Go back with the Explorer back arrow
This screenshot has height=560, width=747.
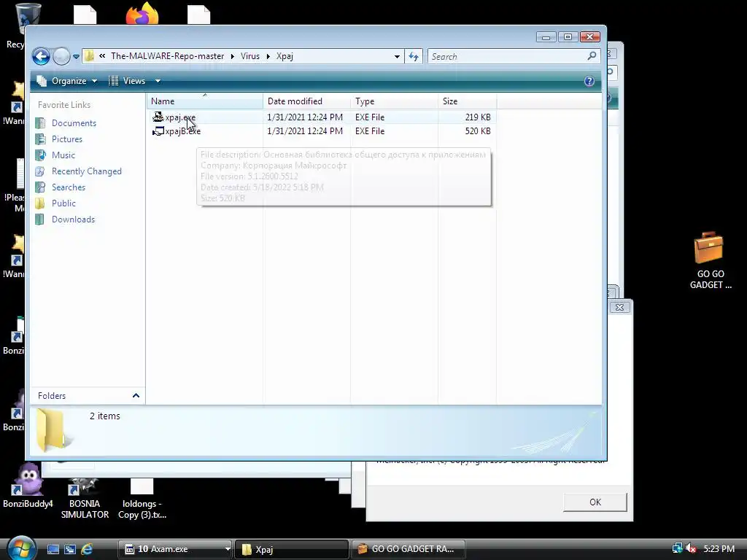click(x=41, y=56)
